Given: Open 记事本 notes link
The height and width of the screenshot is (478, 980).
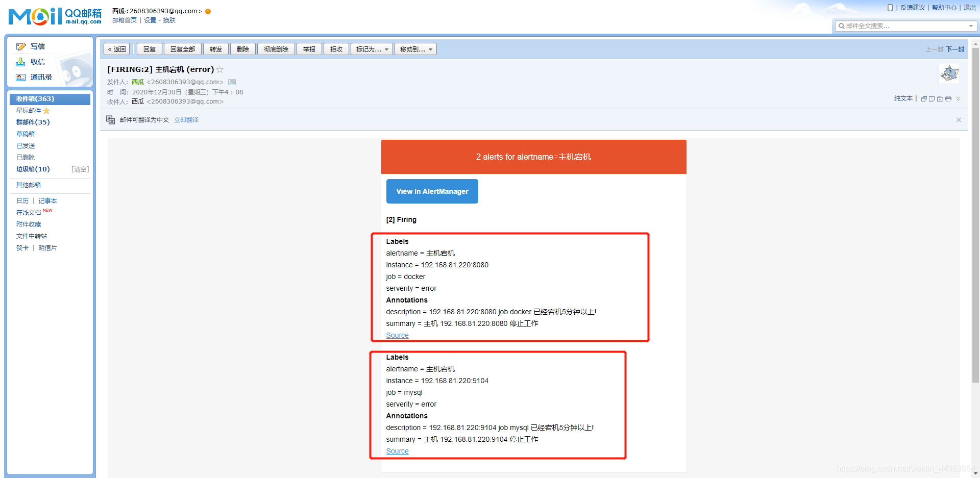Looking at the screenshot, I should click(x=47, y=201).
